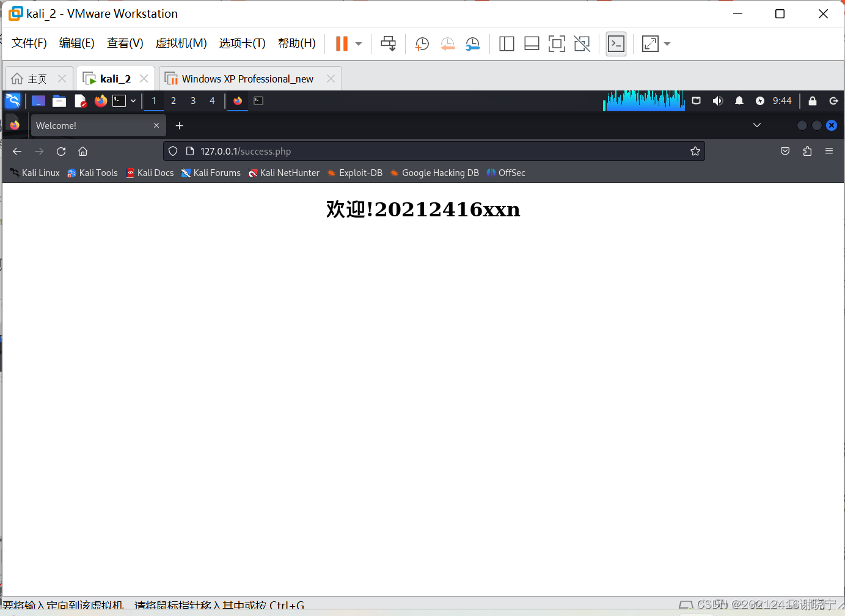Viewport: 845px width, 616px height.
Task: Expand the list all tabs chevron
Action: coord(757,125)
